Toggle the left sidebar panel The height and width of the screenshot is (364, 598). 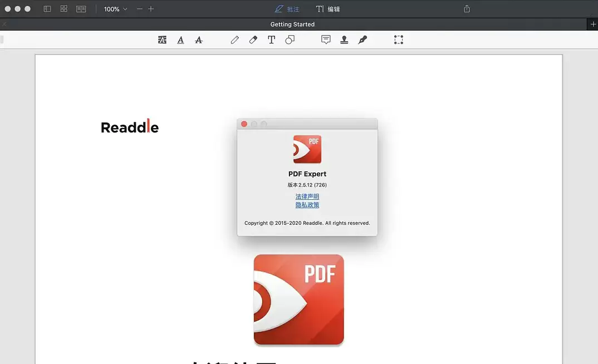(x=47, y=9)
